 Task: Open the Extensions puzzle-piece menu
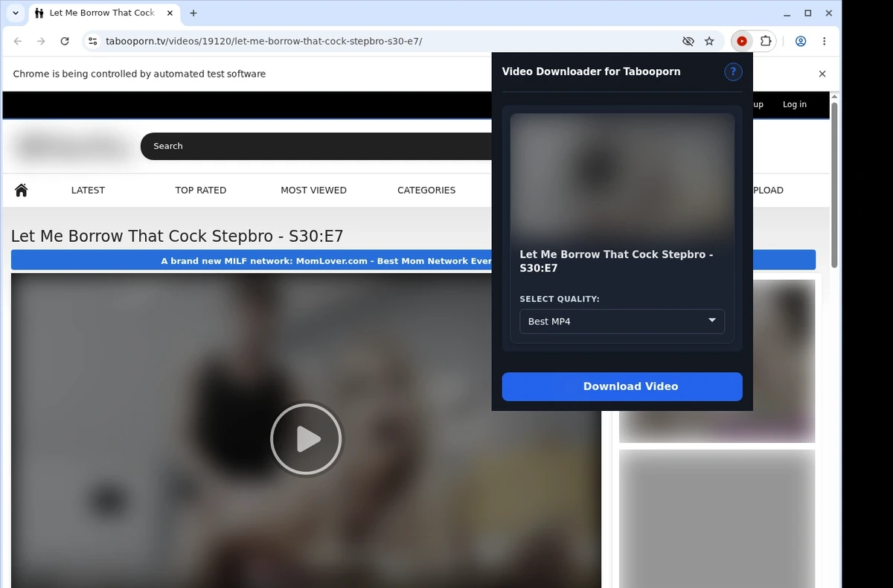766,42
